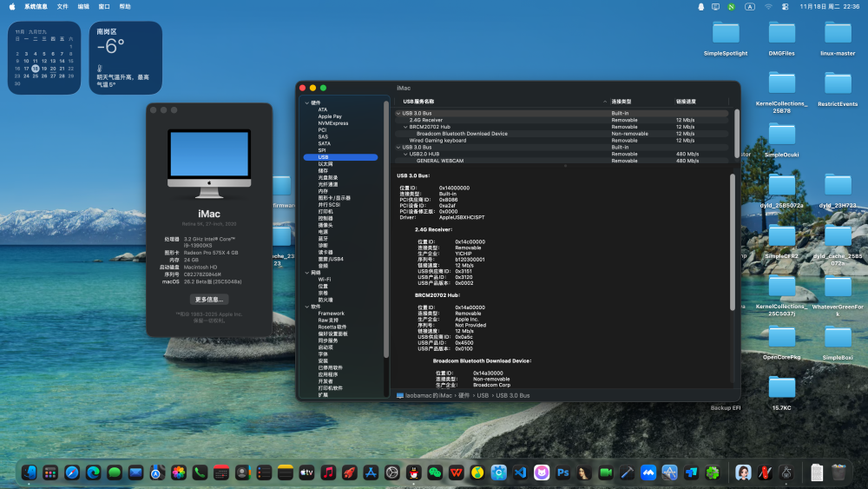Open OpenCorePkg folder on desktop

pyautogui.click(x=782, y=343)
